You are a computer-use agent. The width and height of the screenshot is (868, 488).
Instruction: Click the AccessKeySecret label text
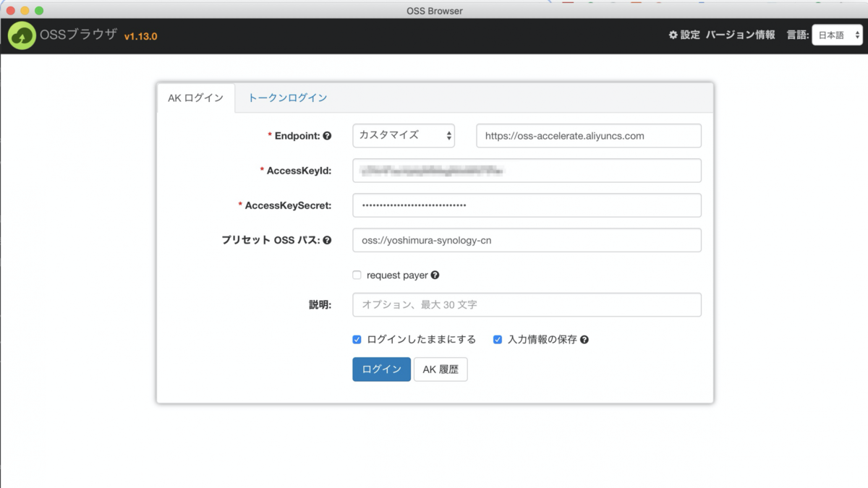[x=288, y=205]
